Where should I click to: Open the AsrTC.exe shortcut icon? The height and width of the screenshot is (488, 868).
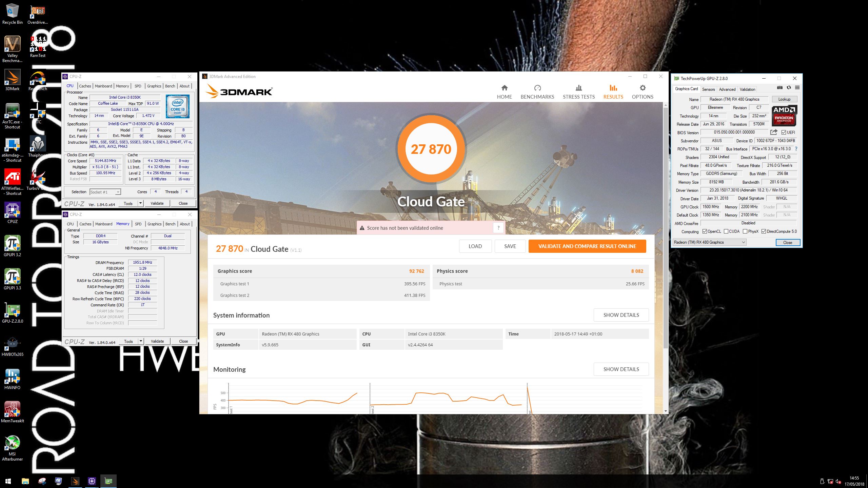[13, 116]
